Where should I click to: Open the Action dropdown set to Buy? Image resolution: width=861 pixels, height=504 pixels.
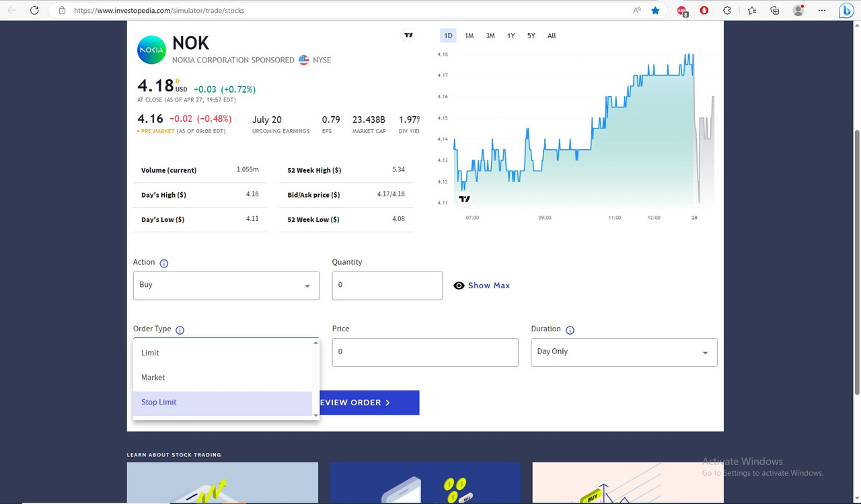226,286
